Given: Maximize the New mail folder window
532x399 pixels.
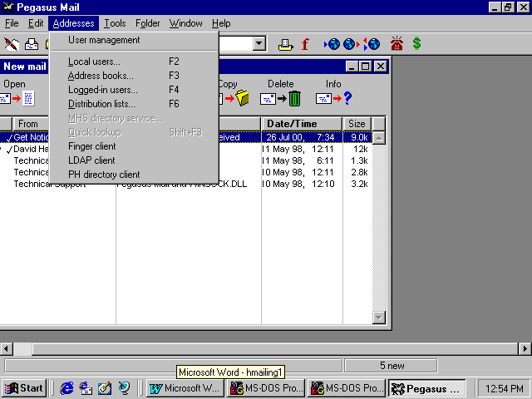Looking at the screenshot, I should point(366,66).
